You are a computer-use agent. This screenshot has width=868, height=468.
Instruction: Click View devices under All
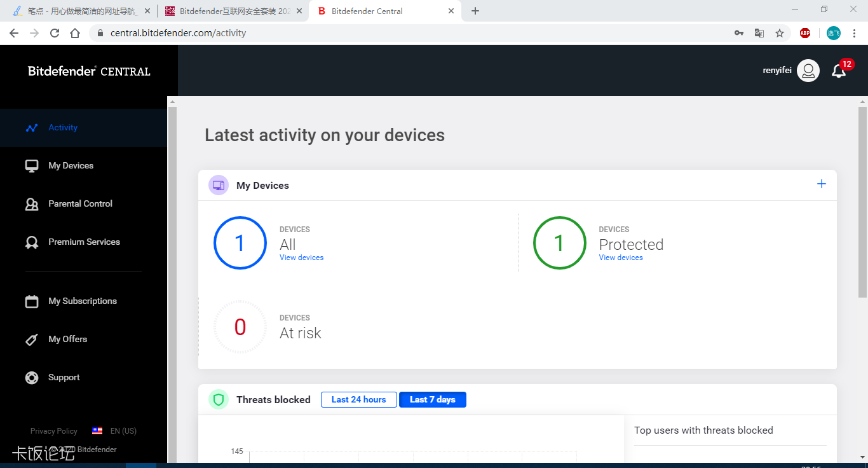[302, 258]
